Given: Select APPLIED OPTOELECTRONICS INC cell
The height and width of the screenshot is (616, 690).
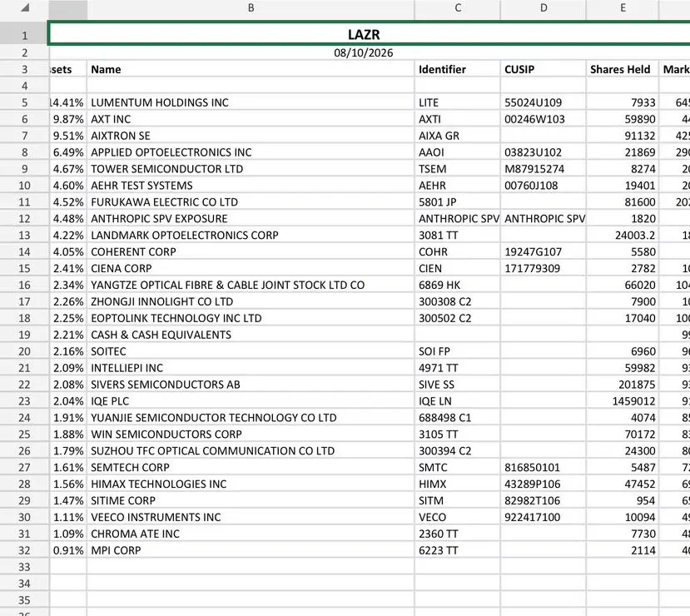Looking at the screenshot, I should pos(251,152).
